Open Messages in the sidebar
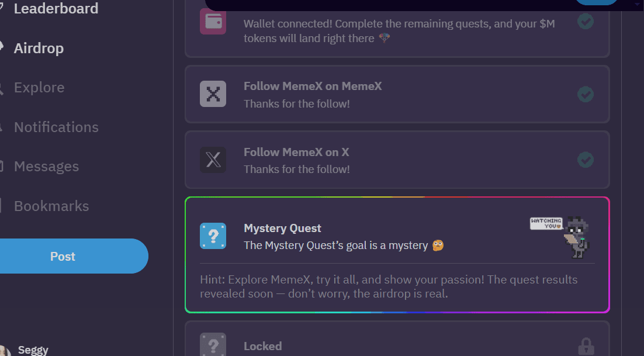The image size is (644, 356). [46, 167]
